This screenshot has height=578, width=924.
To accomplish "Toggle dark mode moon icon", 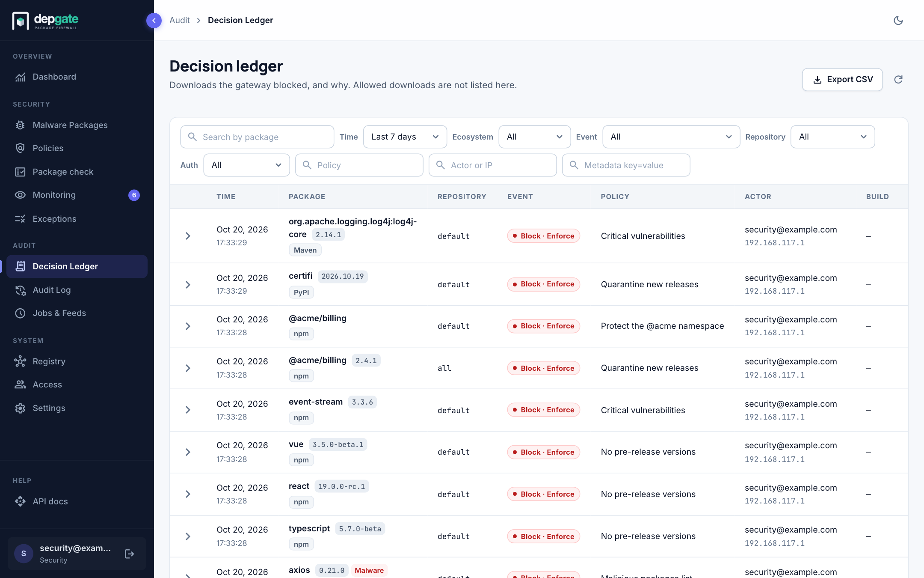I will click(x=898, y=20).
